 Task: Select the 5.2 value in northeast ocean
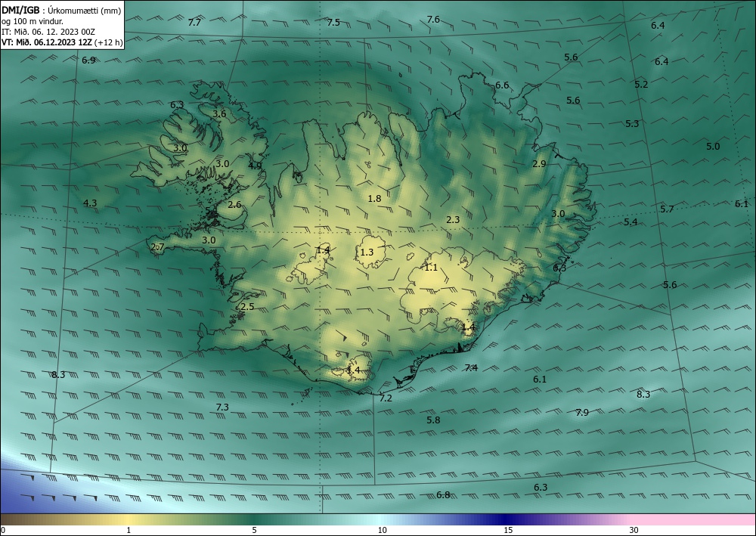point(641,84)
